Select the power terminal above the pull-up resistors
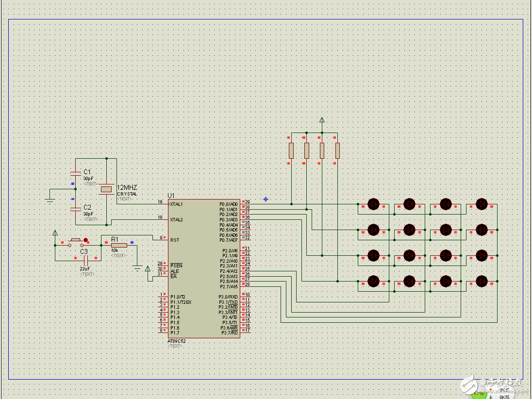This screenshot has width=532, height=399. 322,120
